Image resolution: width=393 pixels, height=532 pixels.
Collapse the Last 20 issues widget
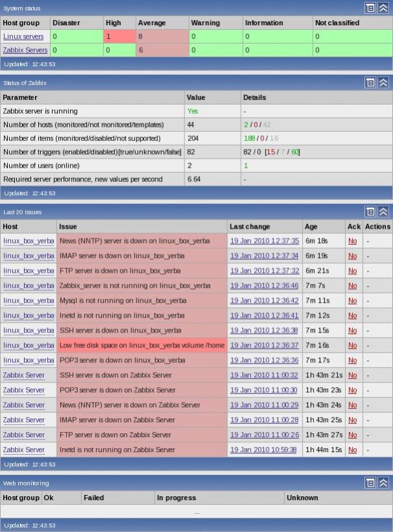383,212
